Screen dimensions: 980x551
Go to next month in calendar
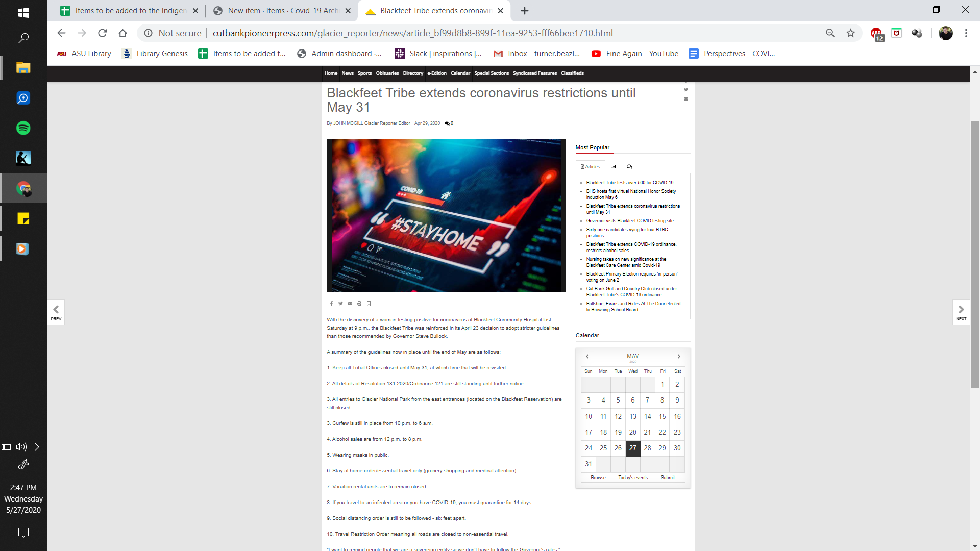tap(679, 357)
